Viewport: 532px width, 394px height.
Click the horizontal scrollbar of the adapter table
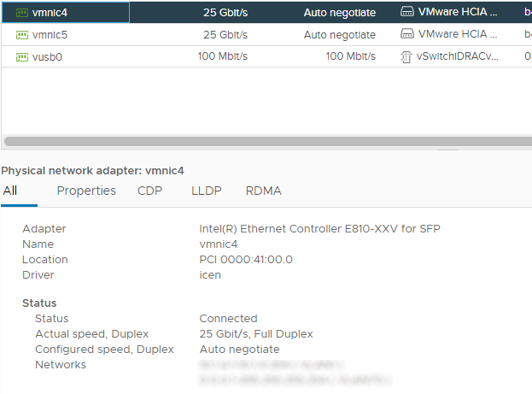268,141
